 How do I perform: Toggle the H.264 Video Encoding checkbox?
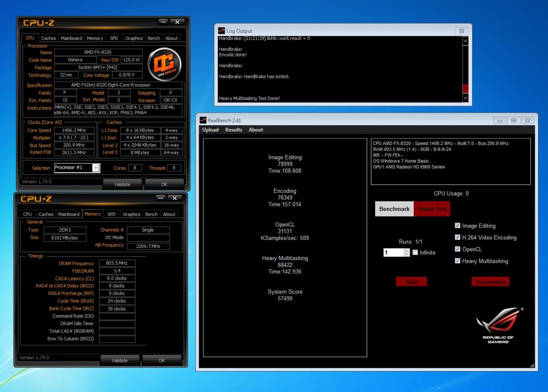coord(458,238)
